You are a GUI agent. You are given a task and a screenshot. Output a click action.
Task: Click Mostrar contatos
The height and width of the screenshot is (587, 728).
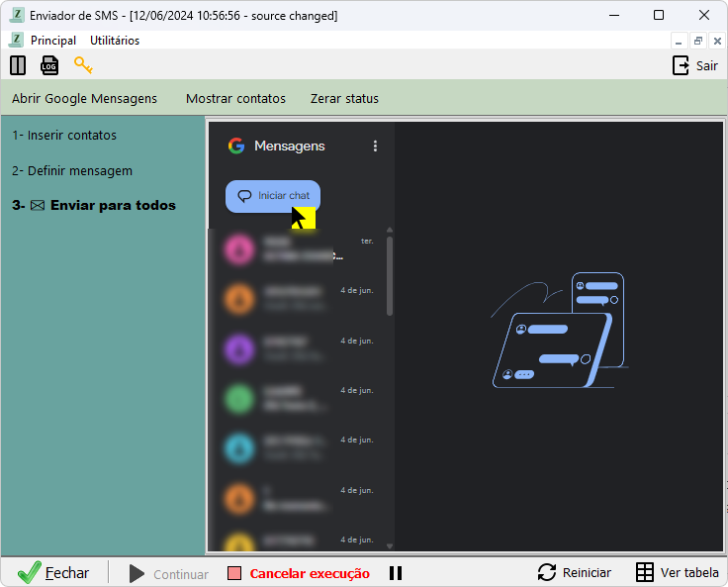pos(235,99)
